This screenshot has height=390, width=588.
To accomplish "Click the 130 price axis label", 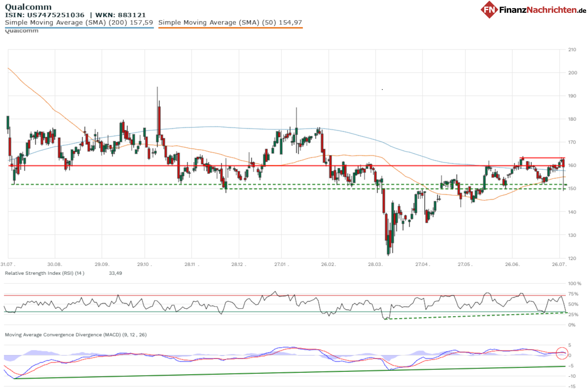I will pyautogui.click(x=572, y=235).
